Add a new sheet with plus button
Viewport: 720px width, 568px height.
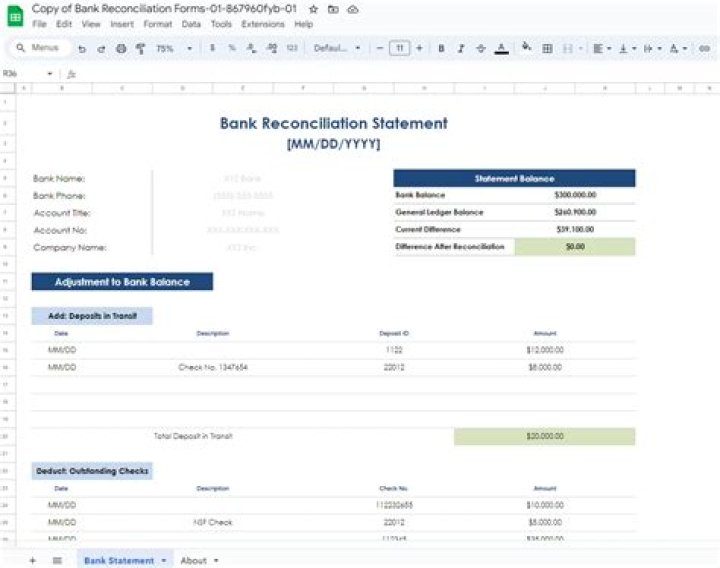click(x=32, y=561)
